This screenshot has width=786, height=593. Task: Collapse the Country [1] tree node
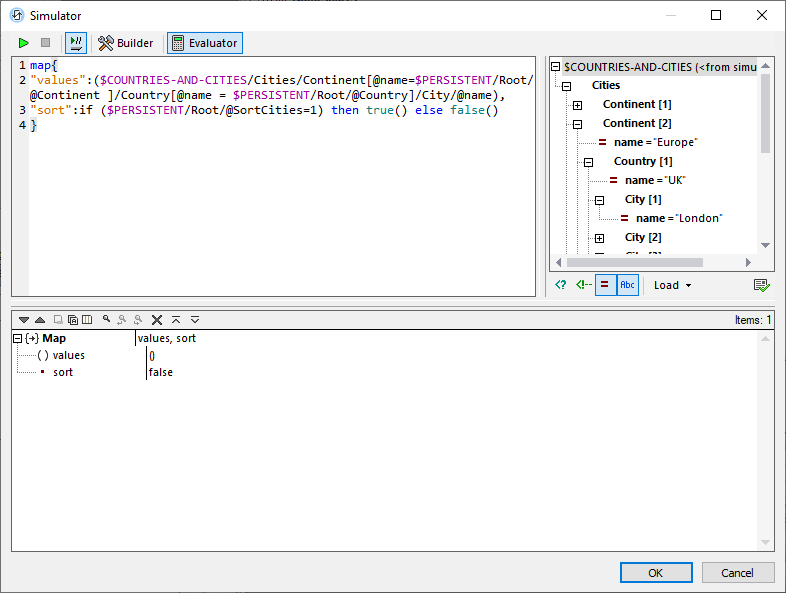588,162
